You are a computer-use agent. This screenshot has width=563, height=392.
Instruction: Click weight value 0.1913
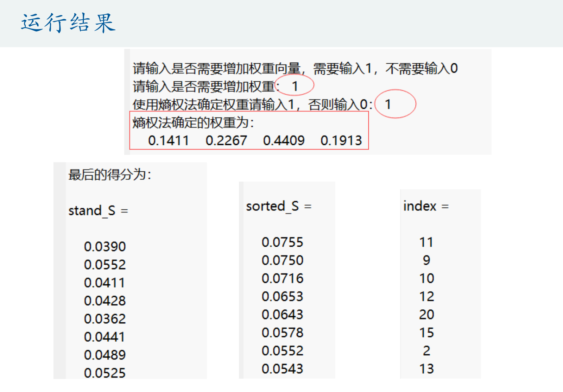click(x=341, y=141)
